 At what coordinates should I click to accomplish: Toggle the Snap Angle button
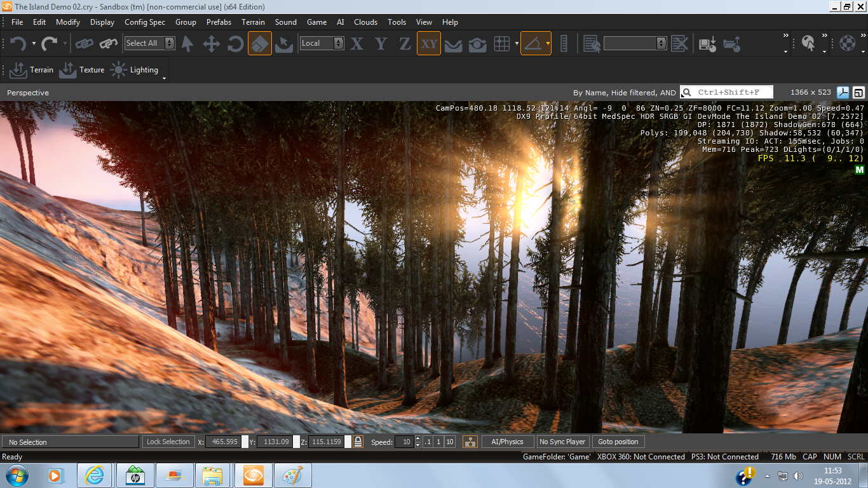click(x=532, y=43)
